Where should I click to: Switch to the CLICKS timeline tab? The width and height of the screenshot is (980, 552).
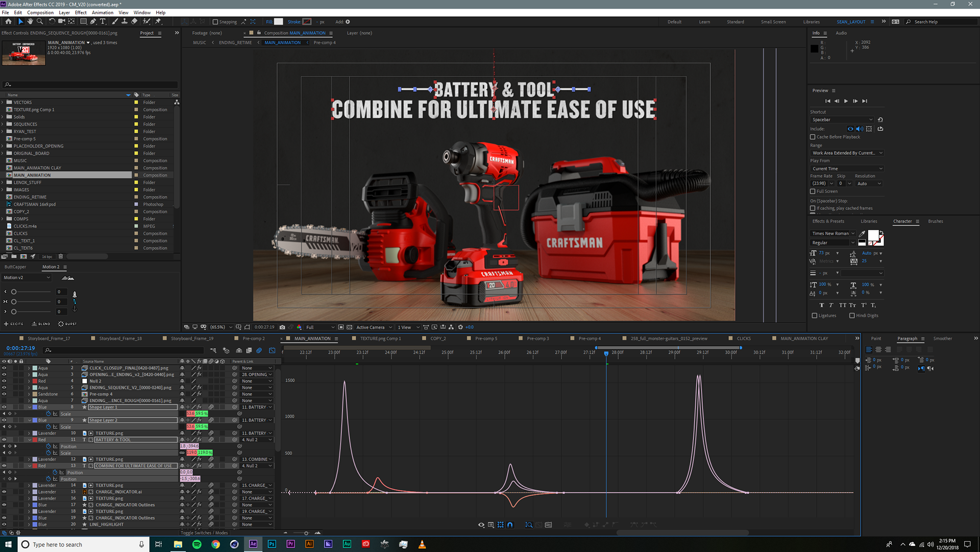[743, 339]
